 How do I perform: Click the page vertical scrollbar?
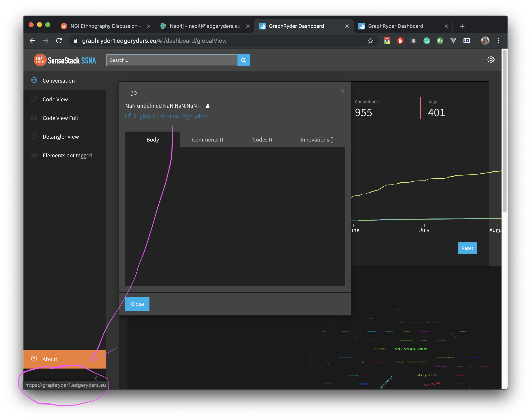click(x=505, y=132)
